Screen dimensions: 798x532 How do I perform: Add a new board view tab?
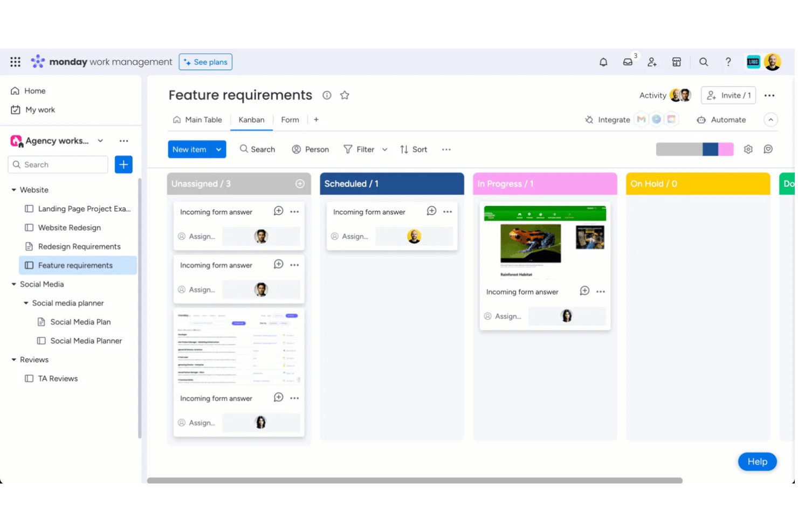[316, 120]
